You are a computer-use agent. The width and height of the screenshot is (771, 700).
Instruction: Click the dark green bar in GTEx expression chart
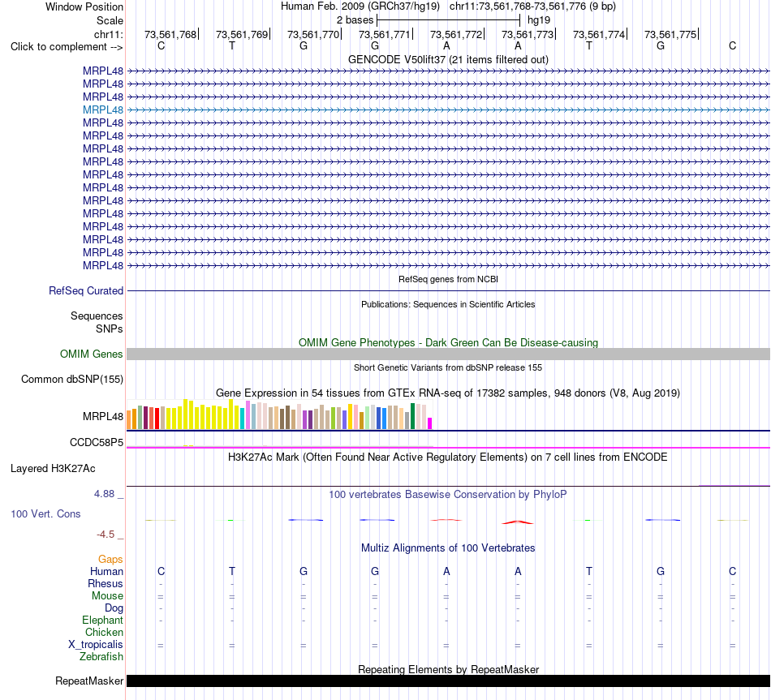tap(413, 416)
